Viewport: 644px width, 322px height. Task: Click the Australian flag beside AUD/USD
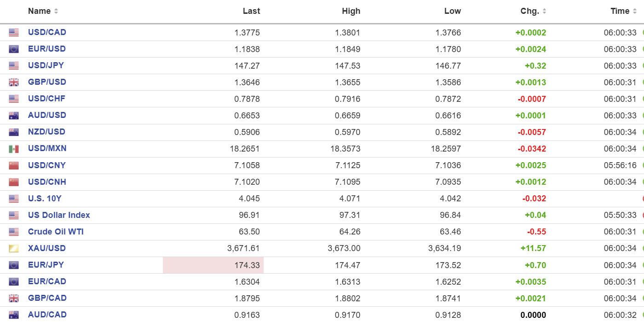tap(14, 116)
